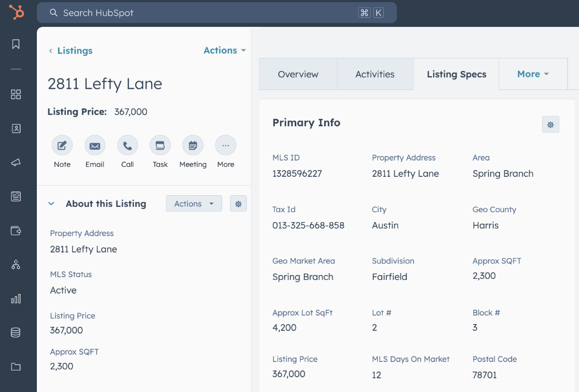Viewport: 579px width, 392px height.
Task: Open the Actions dropdown beside Listings
Action: click(225, 51)
